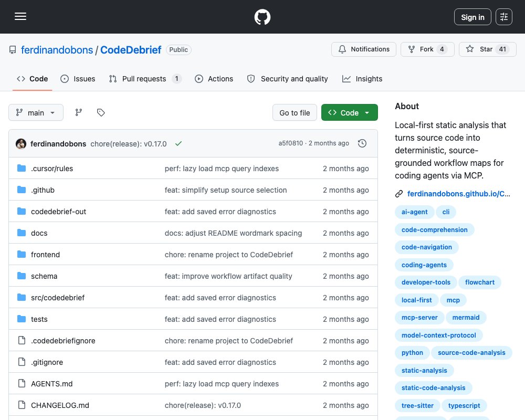
Task: View tags via the tag icon
Action: (101, 112)
